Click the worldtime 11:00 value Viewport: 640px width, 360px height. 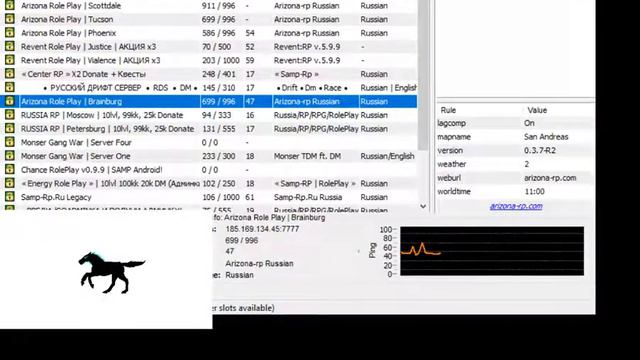[x=534, y=191]
